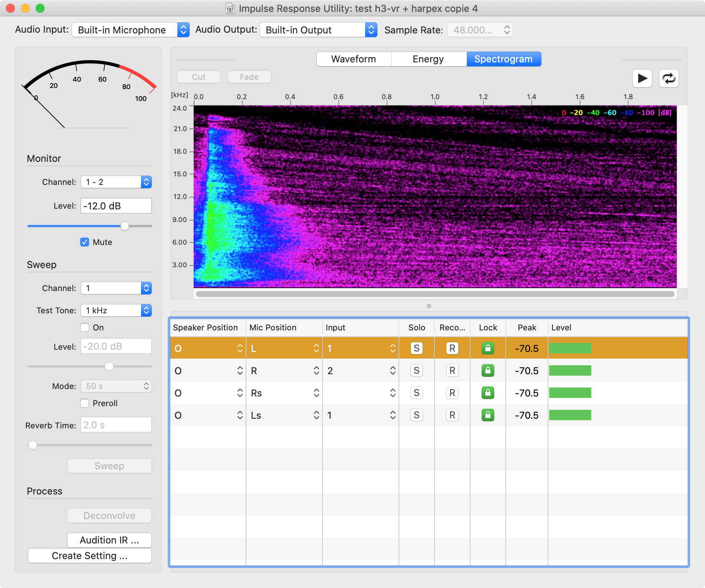Record-enable the R mic position row
Screen dimensions: 705x588
[x=452, y=370]
